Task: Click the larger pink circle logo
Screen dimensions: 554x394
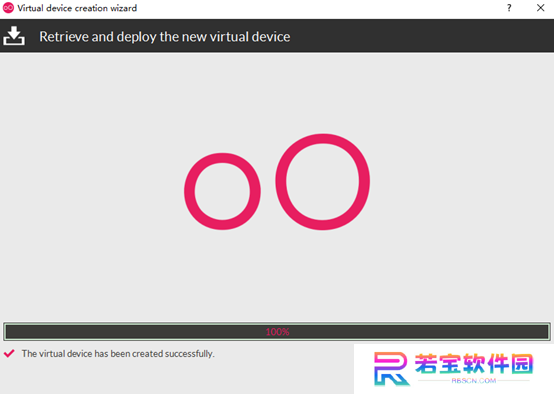Action: (x=323, y=182)
